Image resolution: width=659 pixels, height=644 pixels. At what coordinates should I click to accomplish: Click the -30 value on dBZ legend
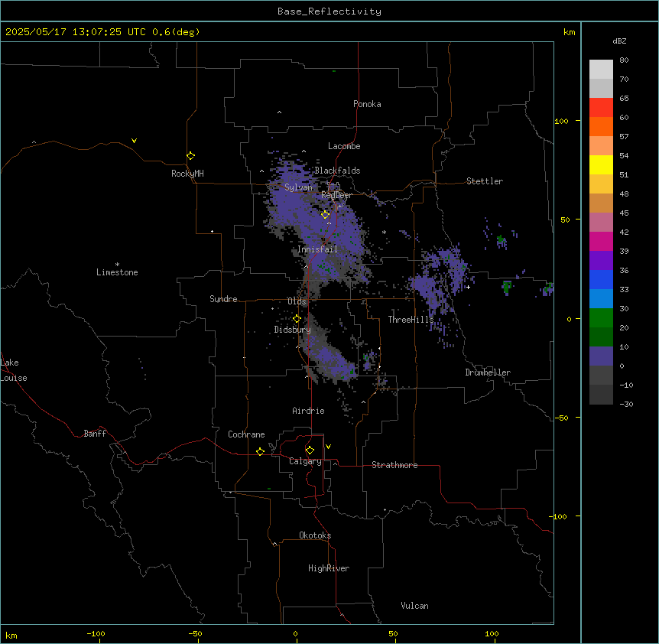click(x=626, y=404)
